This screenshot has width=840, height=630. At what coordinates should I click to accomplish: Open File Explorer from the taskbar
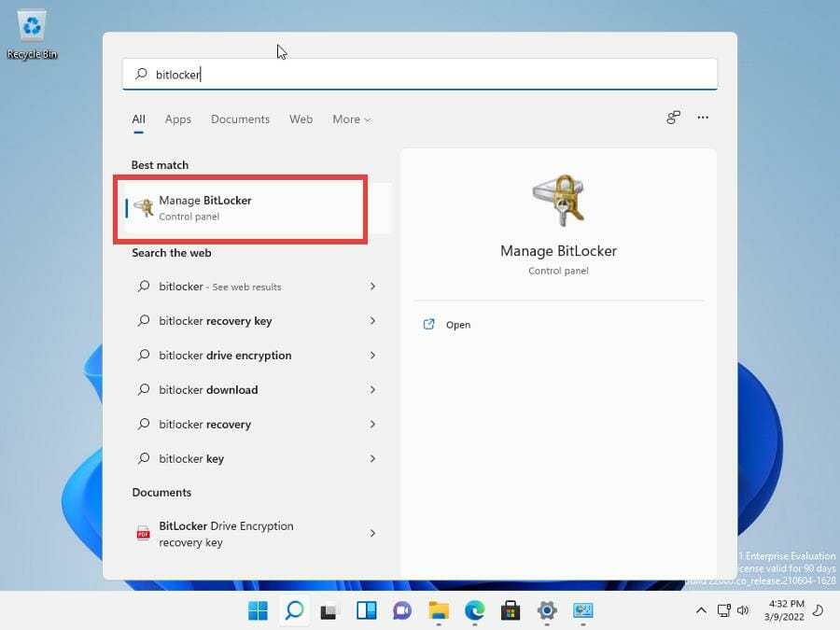point(439,610)
